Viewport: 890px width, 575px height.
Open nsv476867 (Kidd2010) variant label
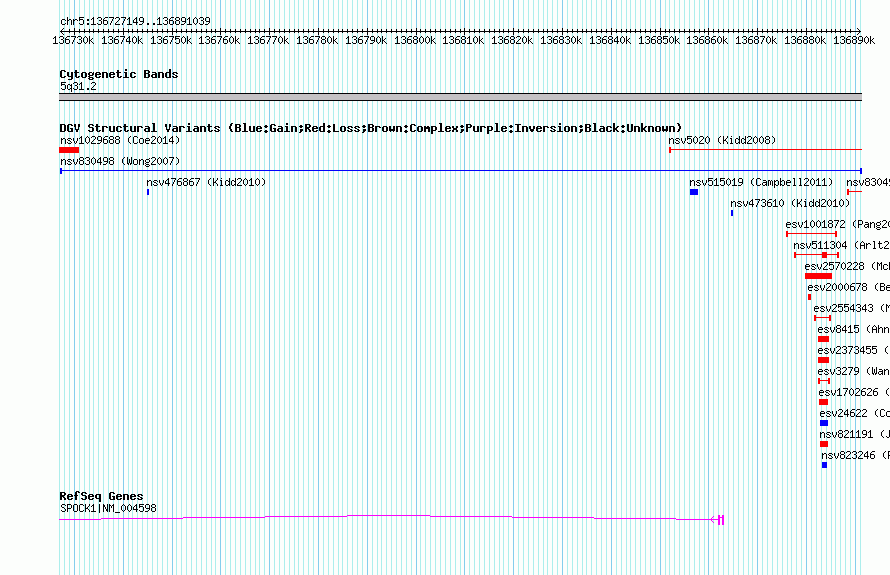click(x=206, y=182)
